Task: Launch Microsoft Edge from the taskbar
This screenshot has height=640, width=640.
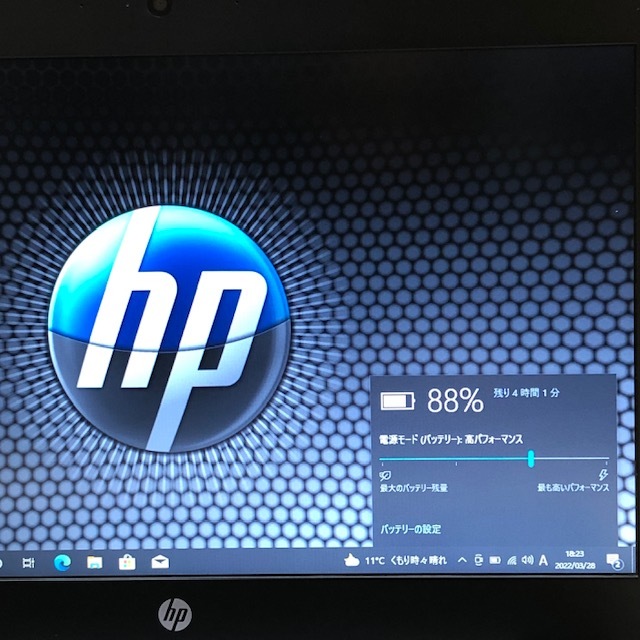Action: pos(62,563)
